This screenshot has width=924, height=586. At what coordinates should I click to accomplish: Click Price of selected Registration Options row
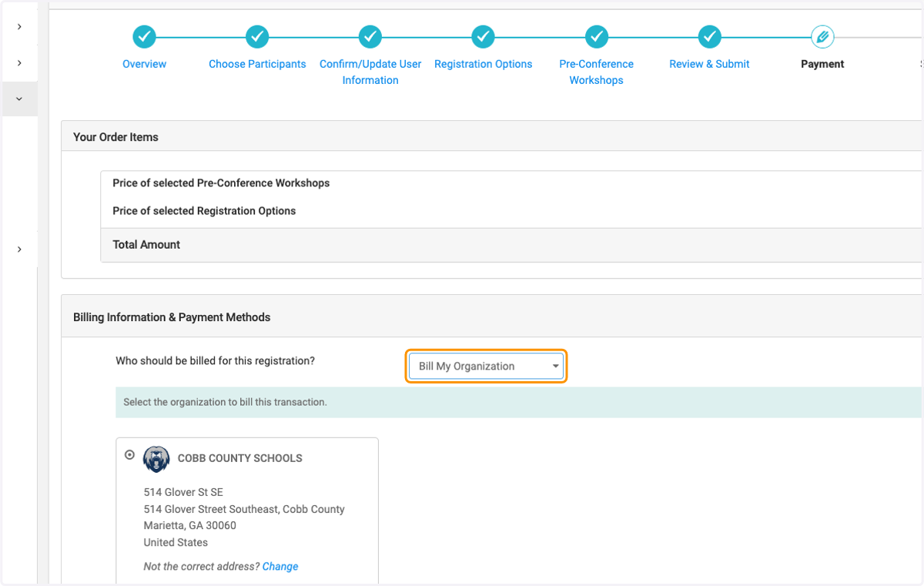tap(511, 211)
